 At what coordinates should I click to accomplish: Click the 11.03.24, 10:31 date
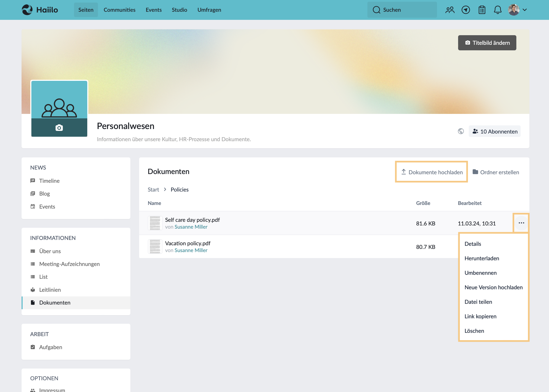pyautogui.click(x=477, y=223)
